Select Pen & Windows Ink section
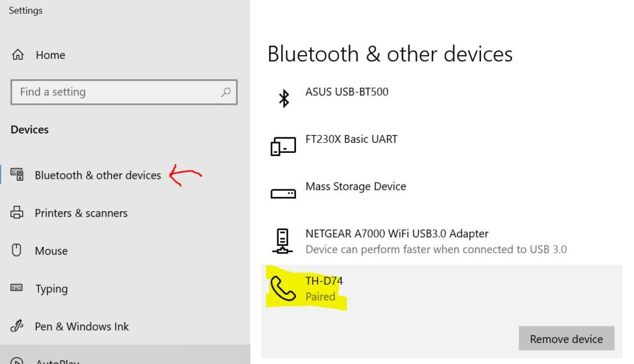This screenshot has height=364, width=634. (82, 326)
